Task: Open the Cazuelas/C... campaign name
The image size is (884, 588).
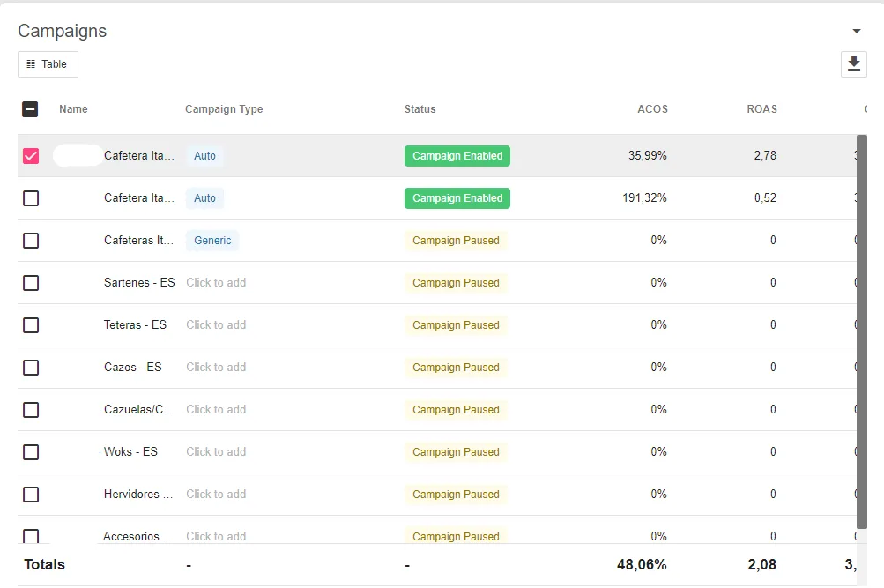Action: pyautogui.click(x=138, y=409)
